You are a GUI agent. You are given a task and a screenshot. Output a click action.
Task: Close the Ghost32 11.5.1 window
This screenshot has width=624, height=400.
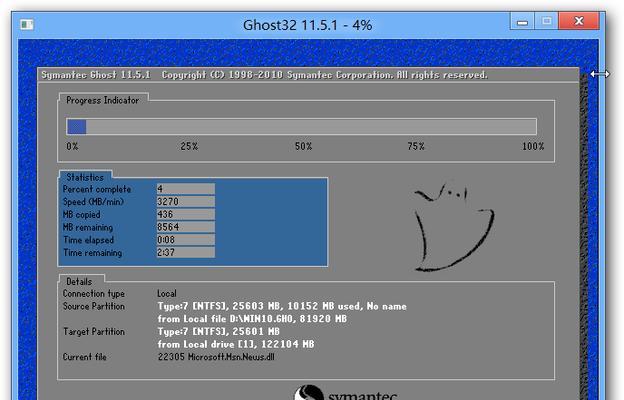579,21
